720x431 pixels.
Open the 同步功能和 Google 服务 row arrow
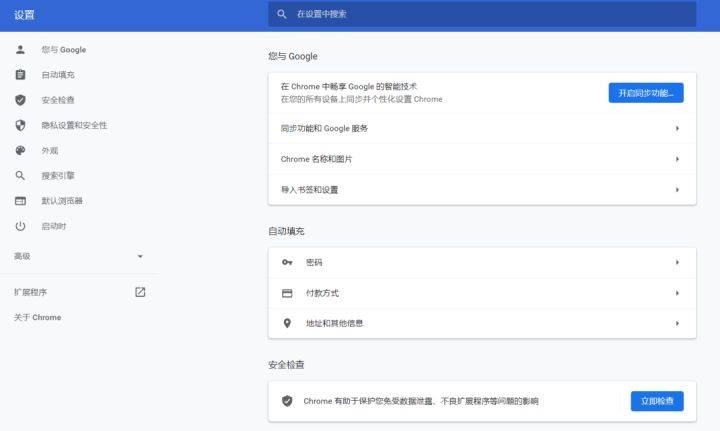pos(677,128)
